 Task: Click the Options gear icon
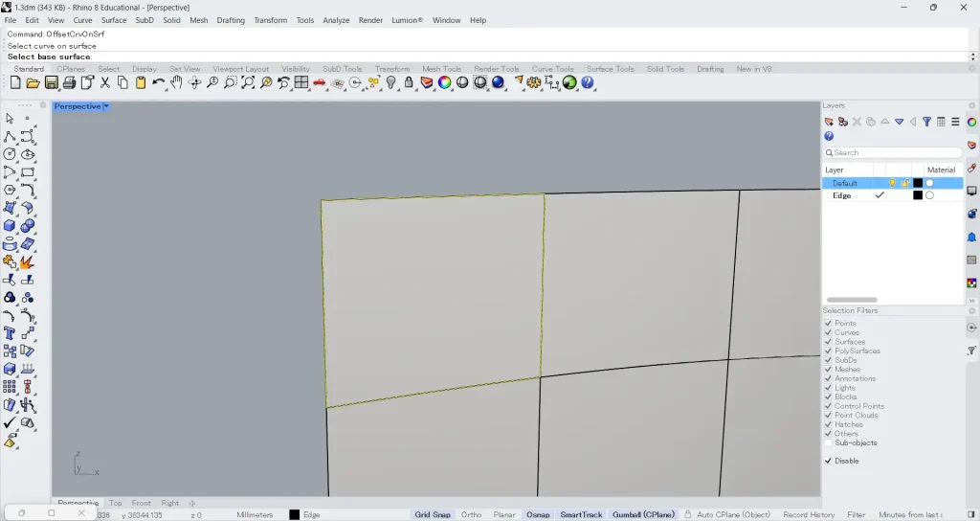pyautogui.click(x=534, y=82)
